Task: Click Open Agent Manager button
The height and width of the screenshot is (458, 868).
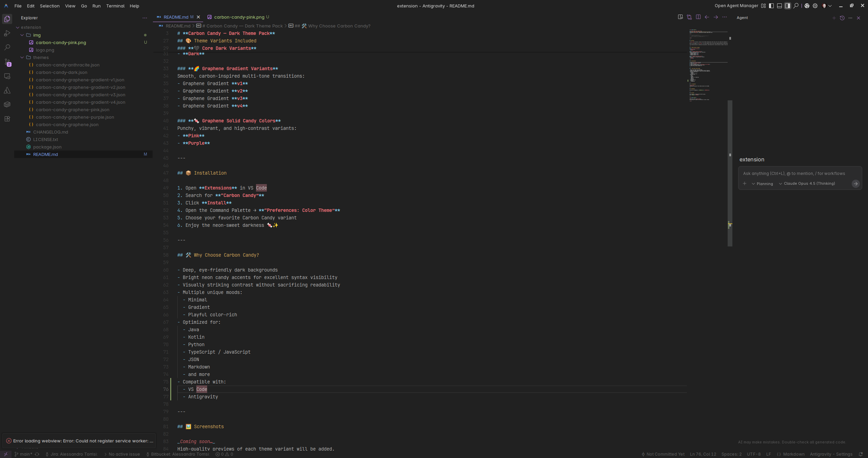Action: pos(736,6)
